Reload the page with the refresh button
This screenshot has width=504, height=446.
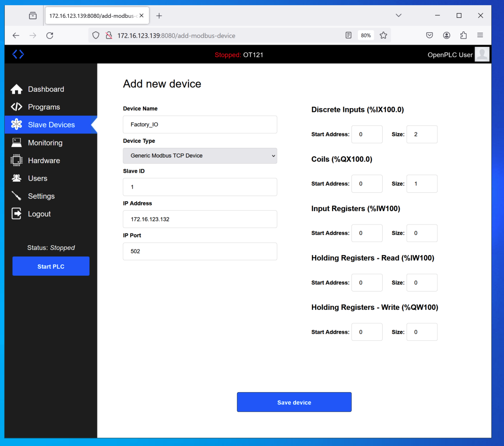click(x=50, y=36)
